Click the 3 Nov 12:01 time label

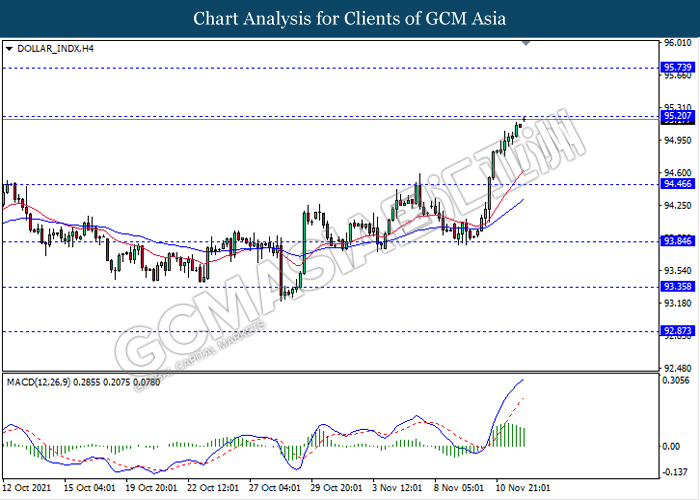coord(397,488)
